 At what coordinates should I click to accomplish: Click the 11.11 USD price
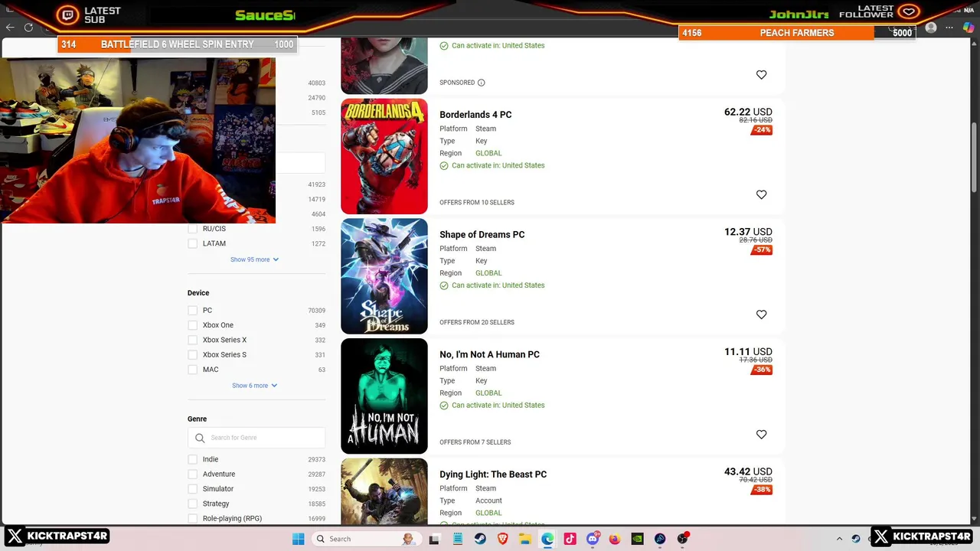click(x=748, y=352)
